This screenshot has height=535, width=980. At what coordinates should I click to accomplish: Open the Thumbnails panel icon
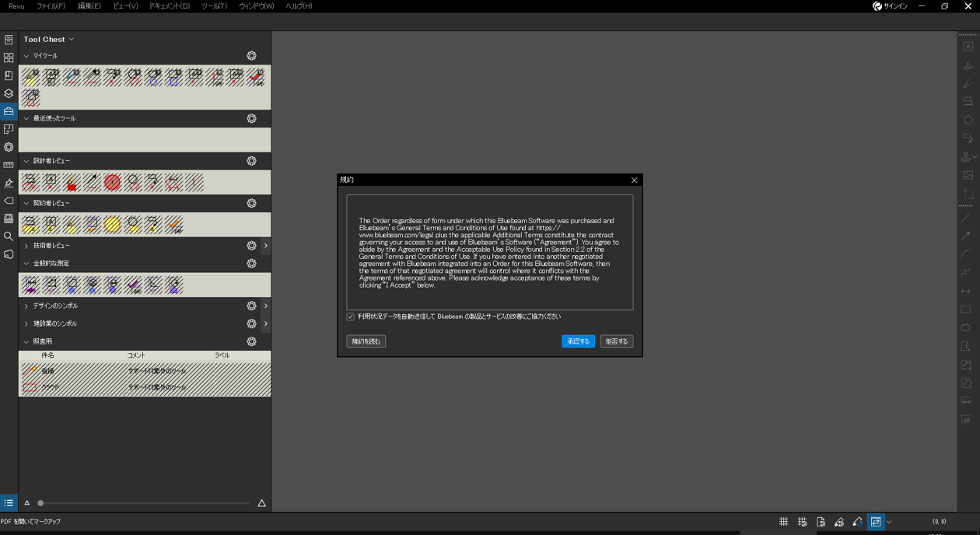point(9,58)
